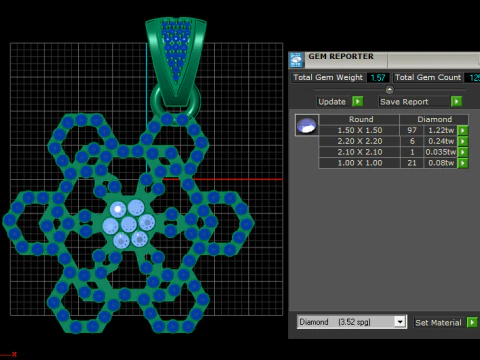Click the Total Gem Weight value 1.57

[378, 78]
